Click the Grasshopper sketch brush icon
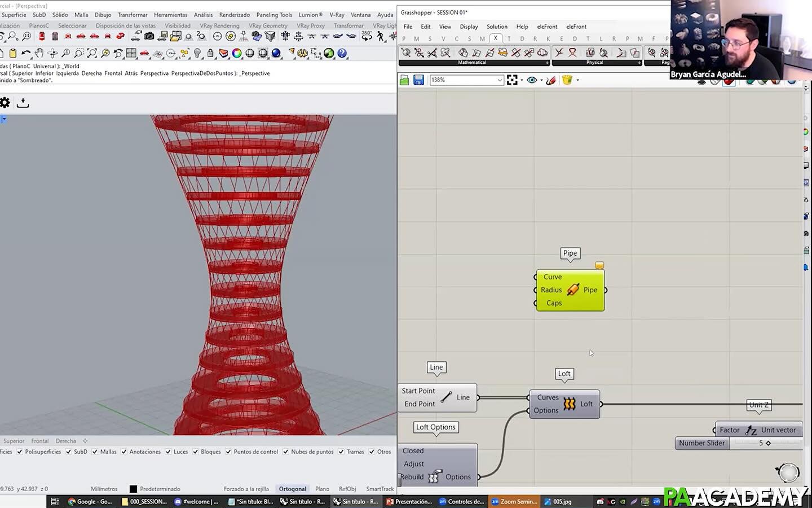The height and width of the screenshot is (508, 812). [x=551, y=80]
